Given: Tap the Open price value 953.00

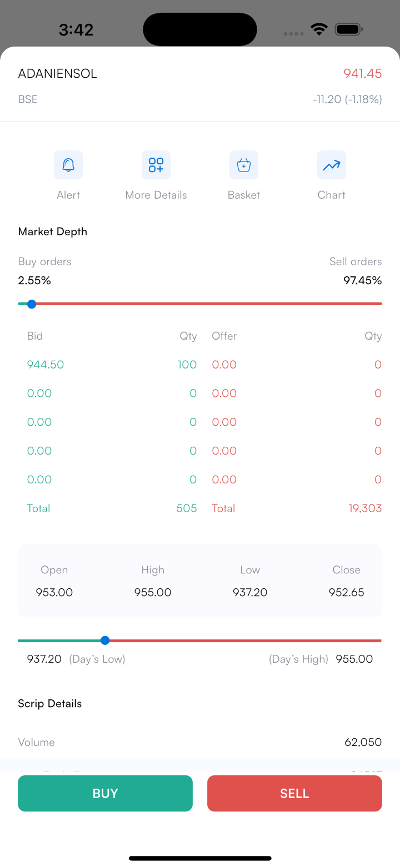Looking at the screenshot, I should 54,592.
